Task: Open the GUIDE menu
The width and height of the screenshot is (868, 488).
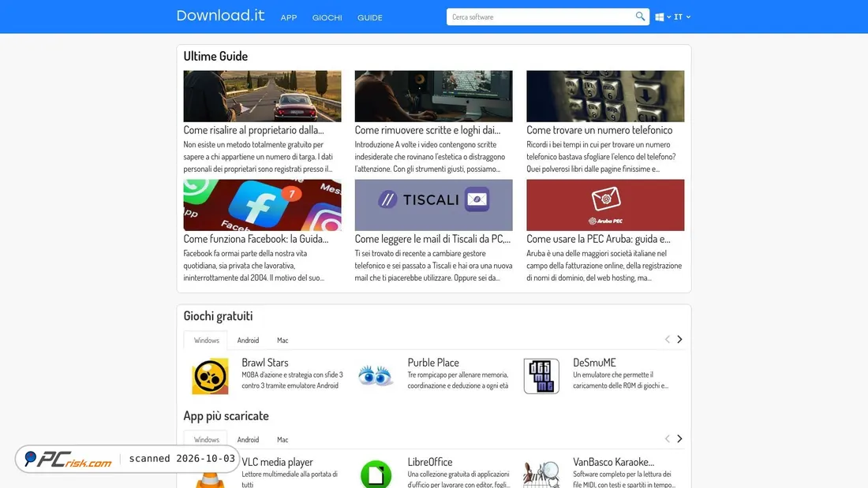Action: (x=370, y=17)
